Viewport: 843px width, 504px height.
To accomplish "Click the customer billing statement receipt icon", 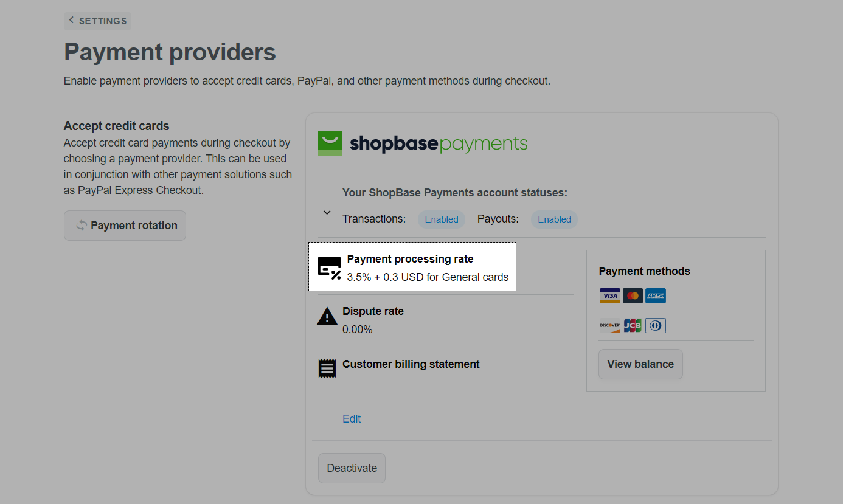I will [327, 368].
